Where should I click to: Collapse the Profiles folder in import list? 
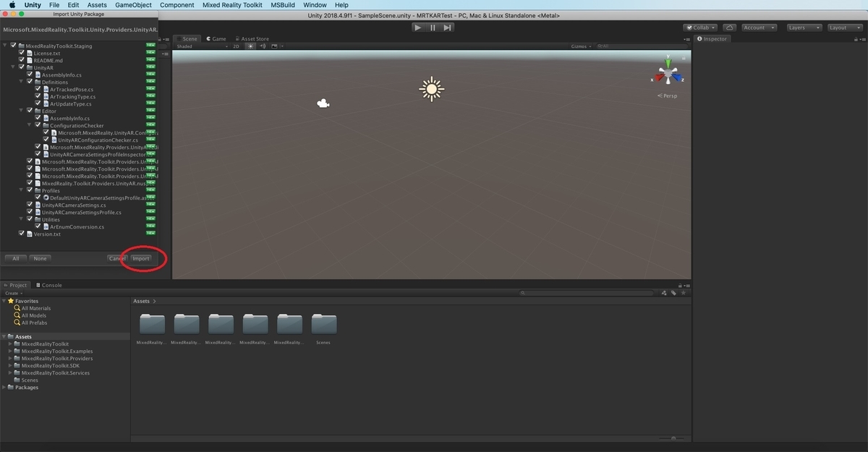coord(22,190)
